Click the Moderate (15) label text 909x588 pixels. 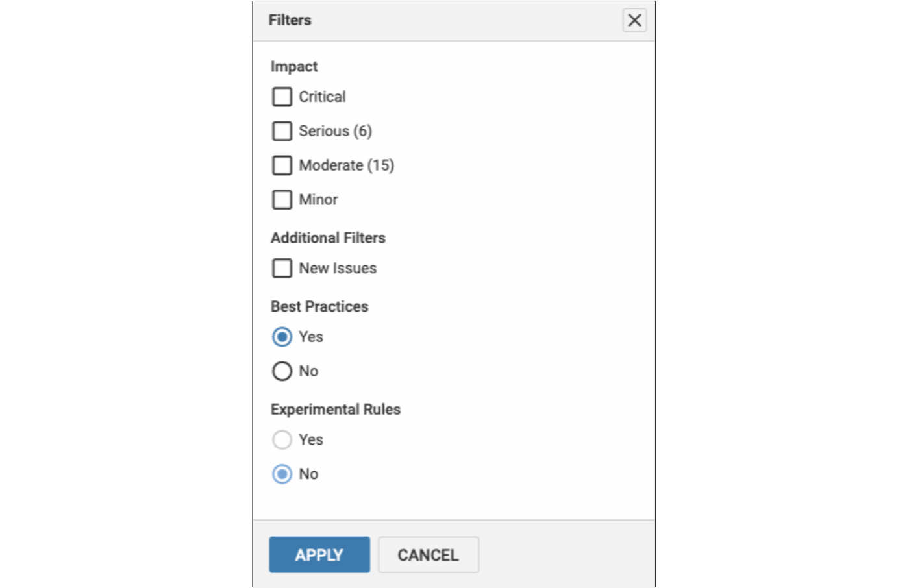coord(346,165)
